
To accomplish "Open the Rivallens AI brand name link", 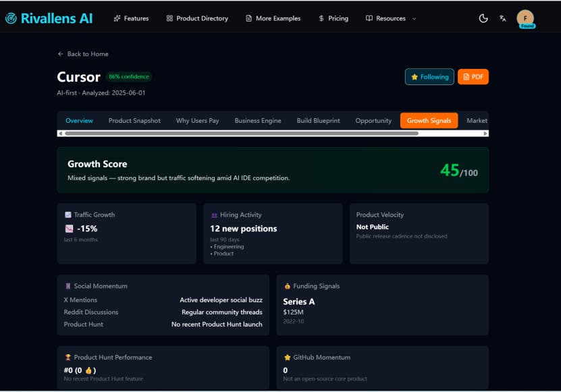I will tap(57, 18).
